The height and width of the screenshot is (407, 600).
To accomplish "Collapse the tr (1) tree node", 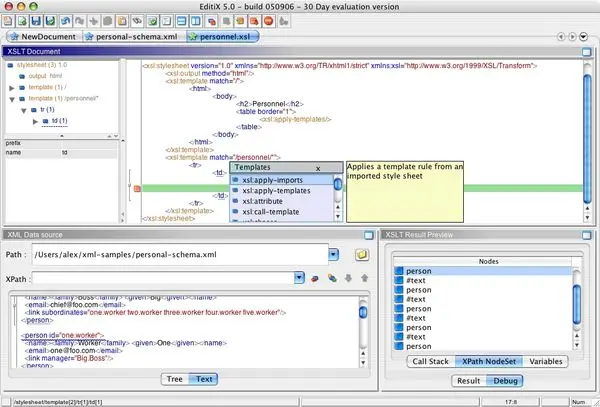I will (24, 111).
